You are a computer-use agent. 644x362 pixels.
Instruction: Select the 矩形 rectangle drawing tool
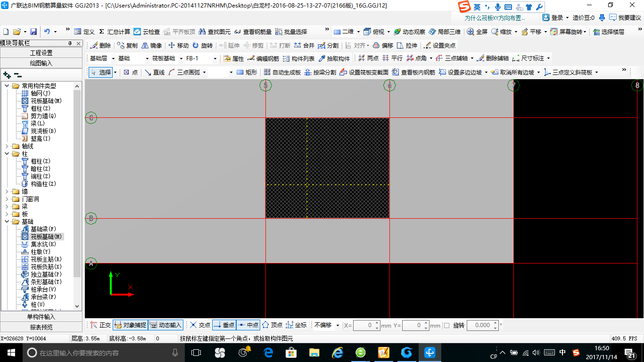click(x=247, y=73)
